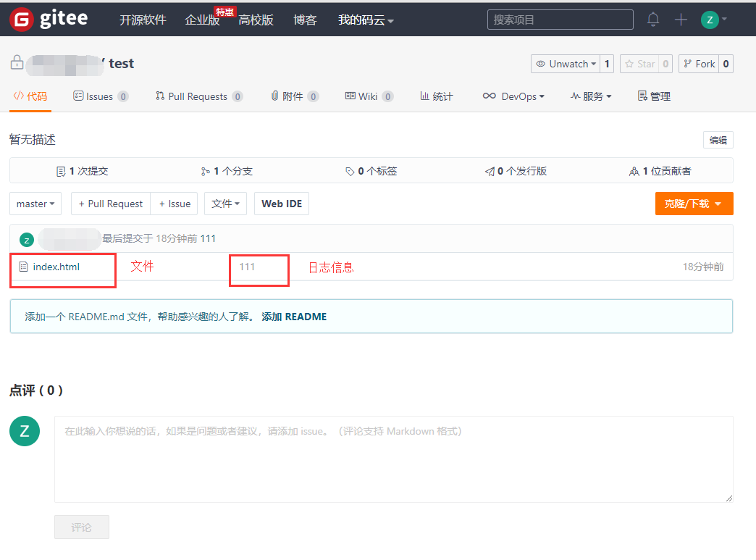
Task: Open the index.html file
Action: pos(56,267)
